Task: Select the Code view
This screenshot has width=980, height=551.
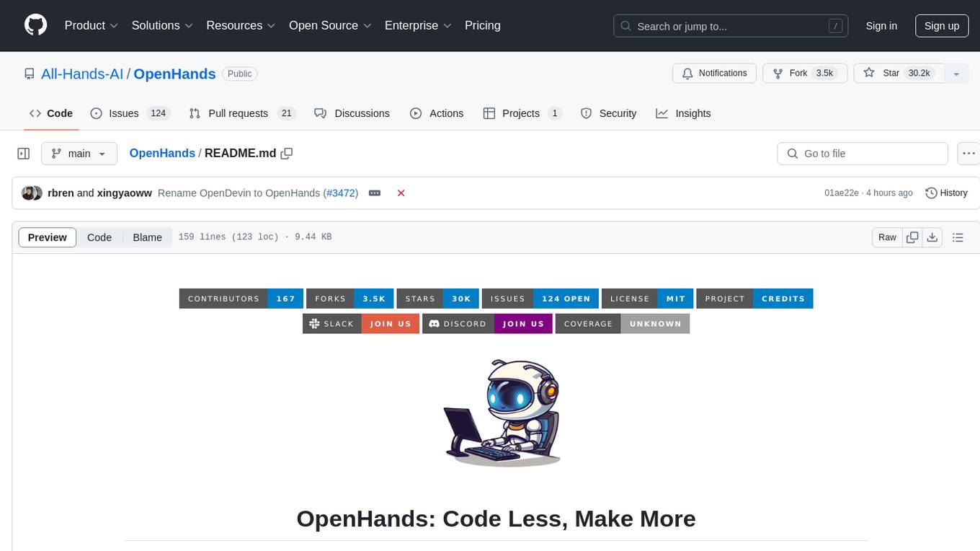Action: (x=99, y=237)
